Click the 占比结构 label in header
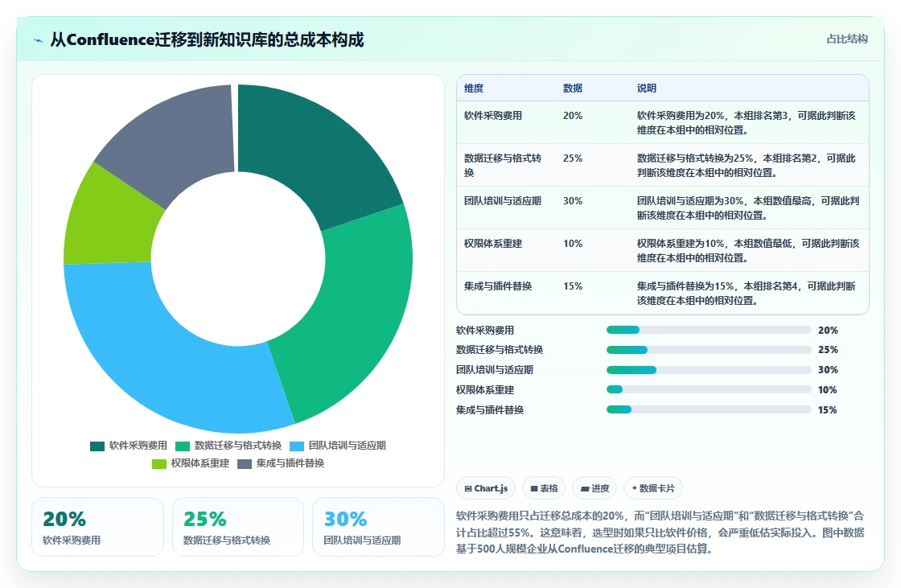 pyautogui.click(x=847, y=39)
